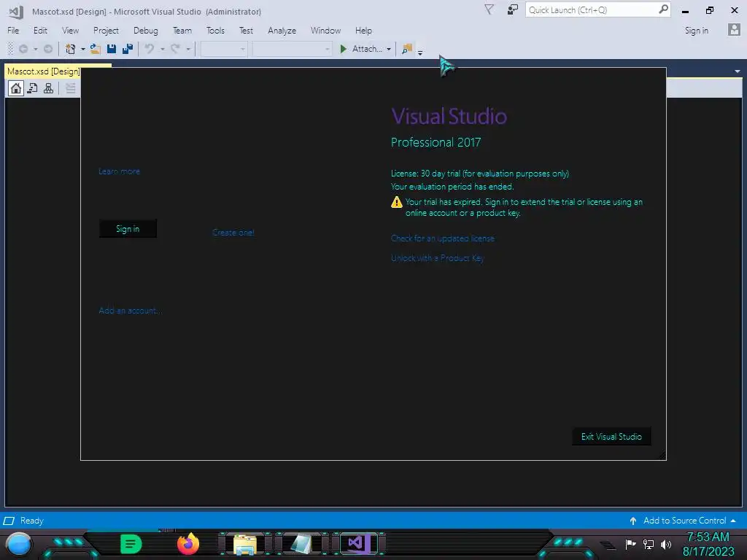Viewport: 747px width, 560px height.
Task: Click the Find in Files toolbar icon
Action: [x=407, y=49]
